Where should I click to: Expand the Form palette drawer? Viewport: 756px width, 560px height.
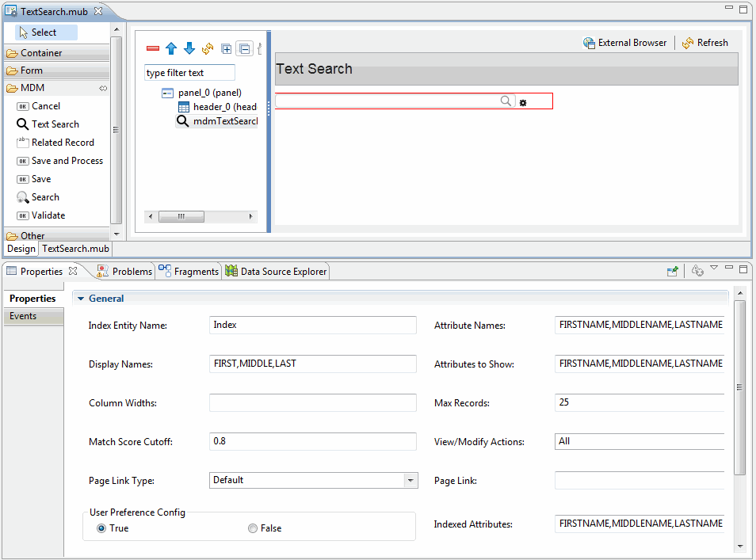[57, 70]
